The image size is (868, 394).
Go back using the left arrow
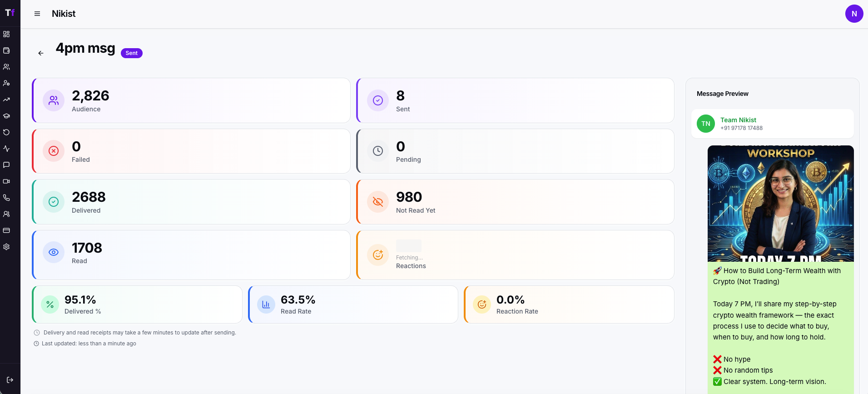(41, 53)
